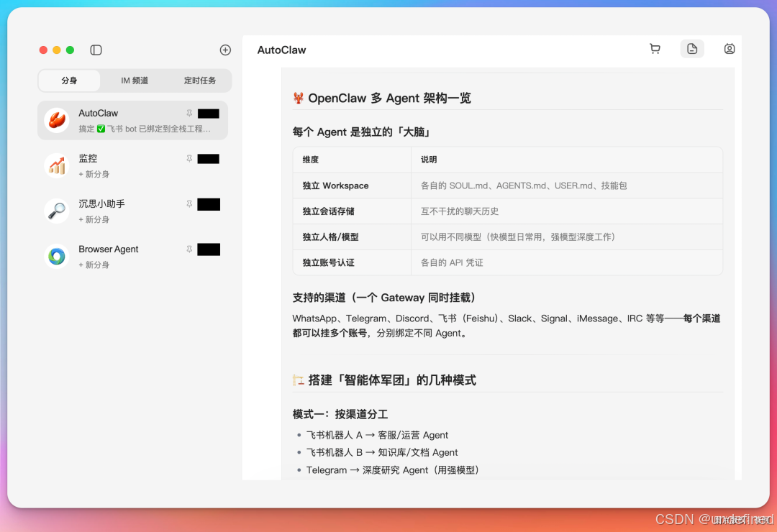
Task: Click the Telegram 深度研究 Agent bullet
Action: click(393, 470)
